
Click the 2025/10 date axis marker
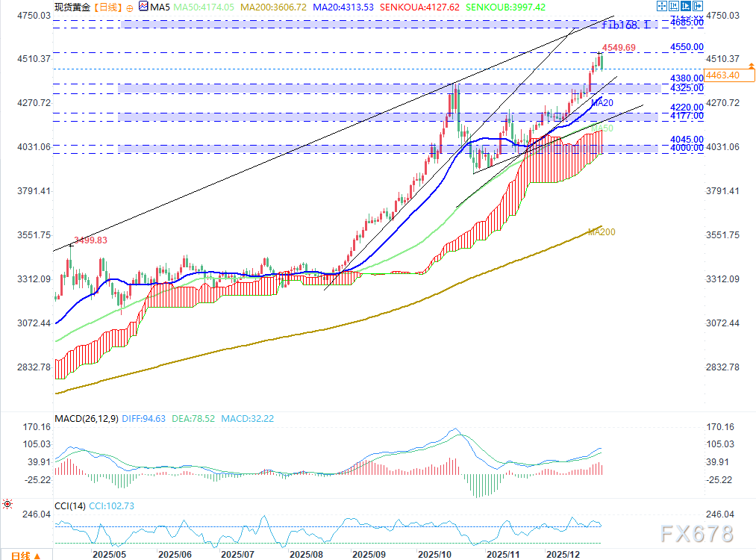click(x=434, y=555)
